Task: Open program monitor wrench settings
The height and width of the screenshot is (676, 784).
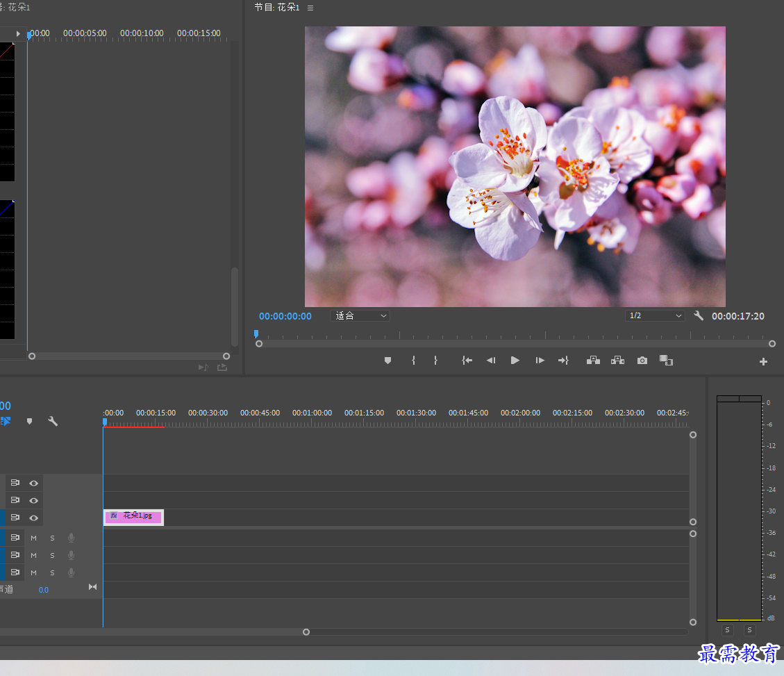Action: [699, 315]
